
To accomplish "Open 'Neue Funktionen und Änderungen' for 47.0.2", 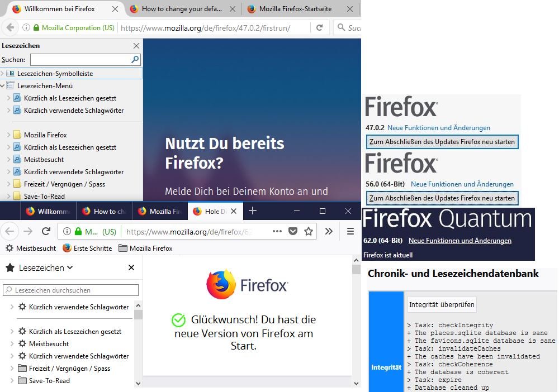I will (x=438, y=127).
